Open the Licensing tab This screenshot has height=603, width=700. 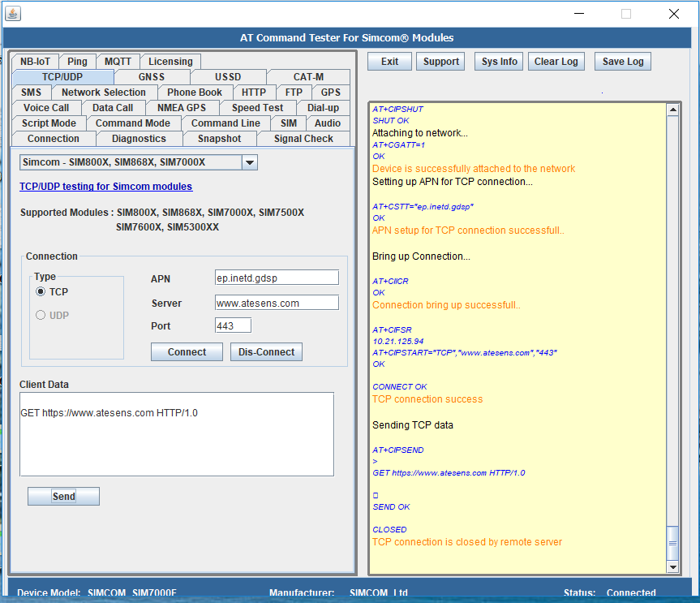pos(170,61)
